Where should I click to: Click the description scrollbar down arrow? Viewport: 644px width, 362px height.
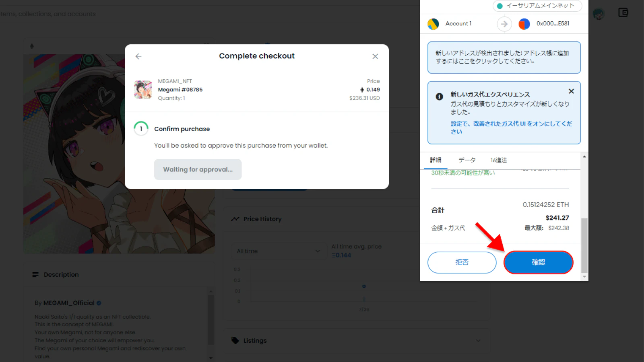(x=211, y=358)
